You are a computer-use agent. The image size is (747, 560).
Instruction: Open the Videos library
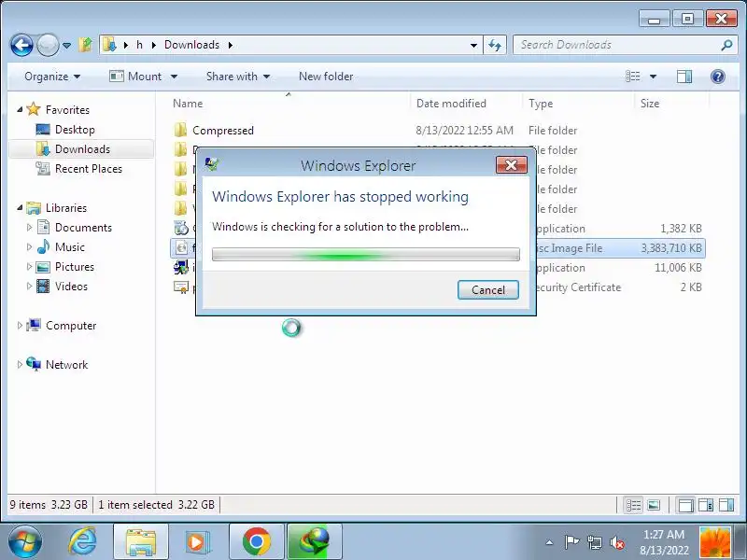click(71, 287)
